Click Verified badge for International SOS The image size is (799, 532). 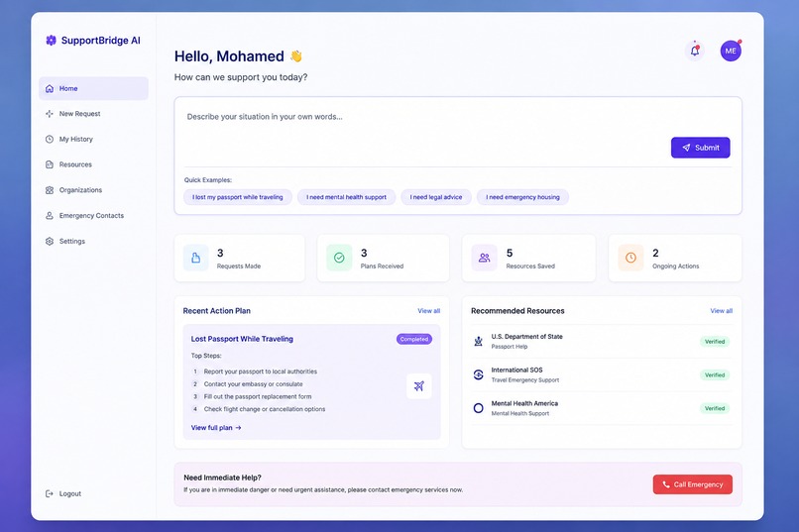pyautogui.click(x=715, y=374)
